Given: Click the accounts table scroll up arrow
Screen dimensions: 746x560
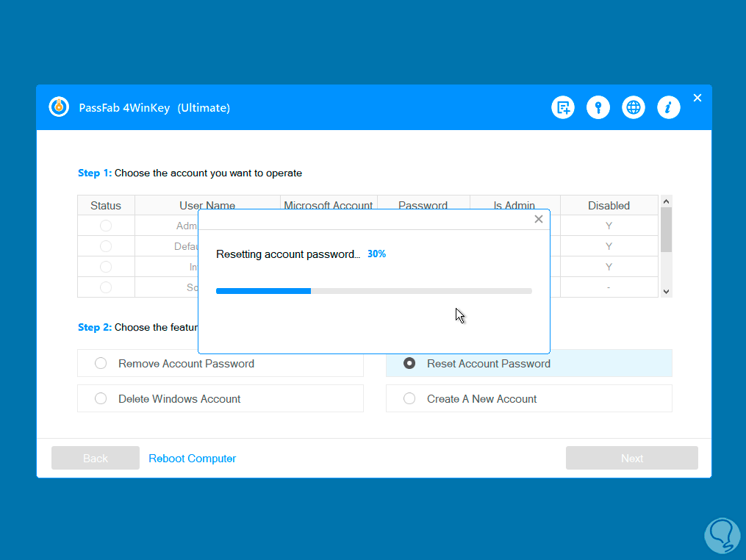Looking at the screenshot, I should (666, 201).
